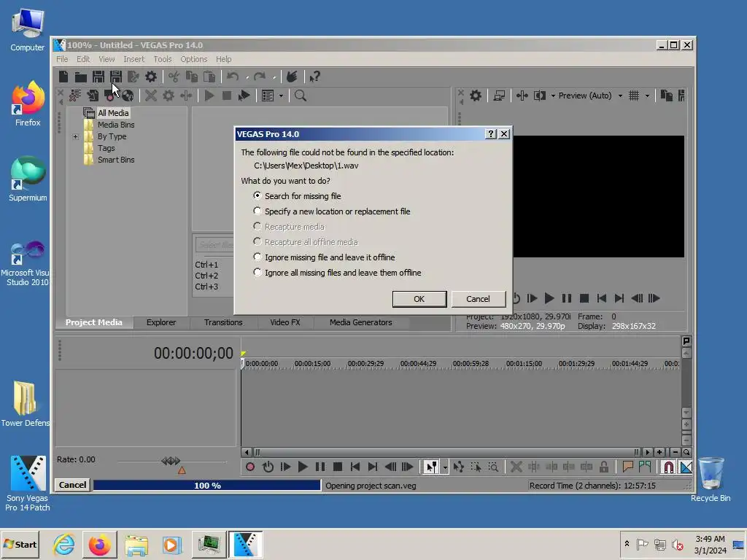Open the edit tool selector dropdown arrow
This screenshot has width=747, height=560.
(445, 467)
